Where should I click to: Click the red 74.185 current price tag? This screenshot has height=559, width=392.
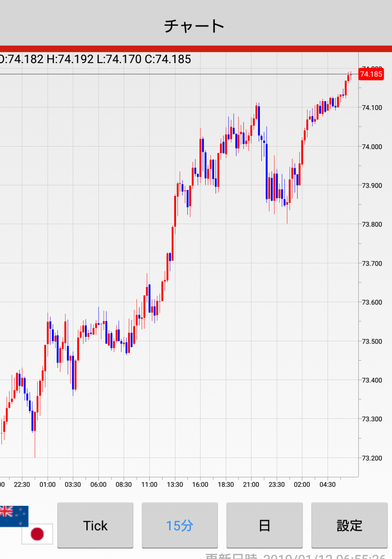pos(371,74)
